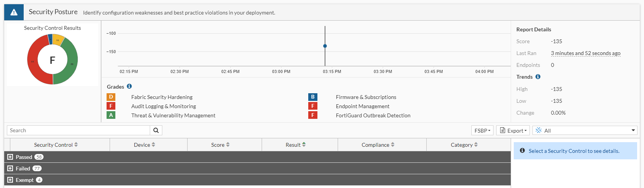Click the data point on the score timeline

(325, 46)
